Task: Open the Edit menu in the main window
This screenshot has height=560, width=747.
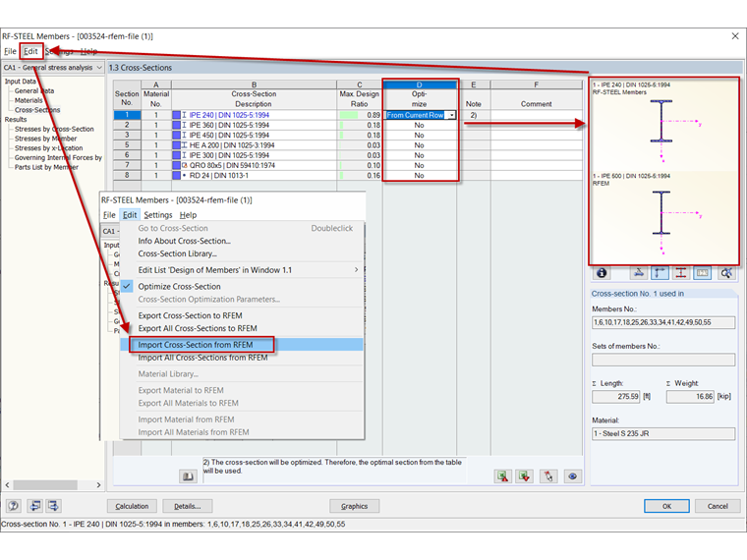Action: (x=30, y=51)
